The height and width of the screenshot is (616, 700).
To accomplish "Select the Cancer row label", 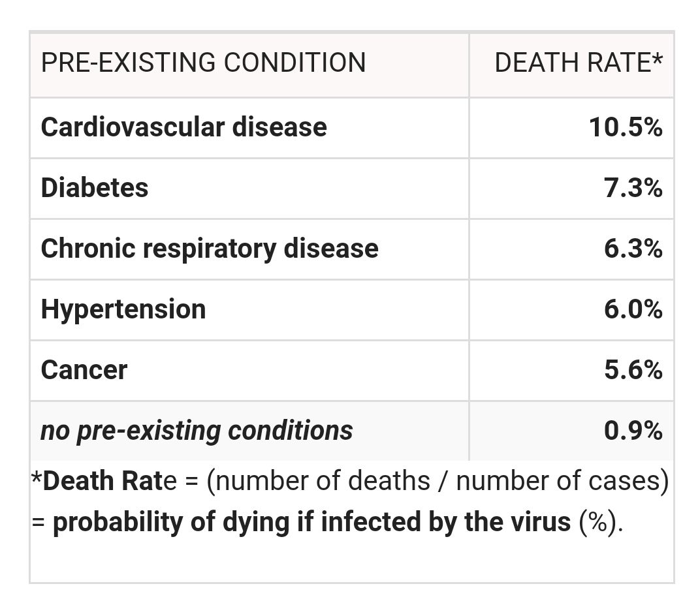I will tap(84, 370).
